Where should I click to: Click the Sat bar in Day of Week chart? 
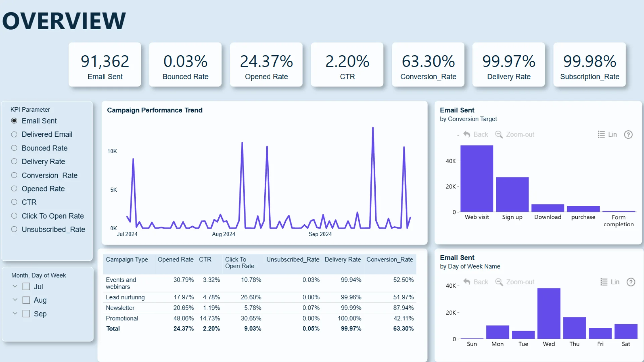[626, 331]
